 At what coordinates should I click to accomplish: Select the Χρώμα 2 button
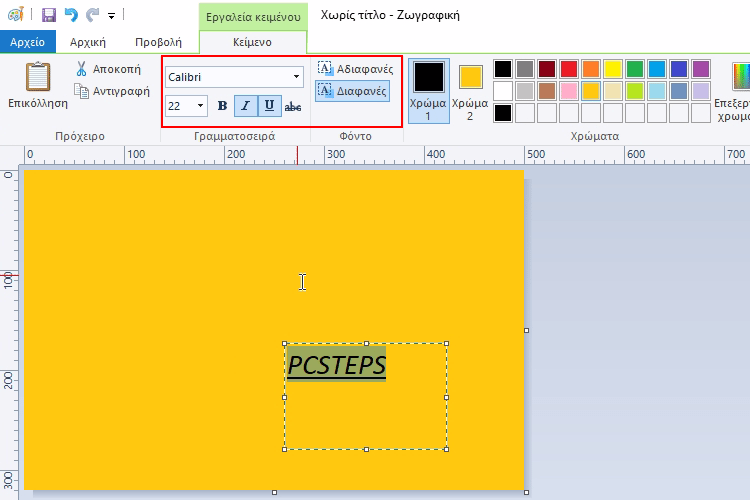(x=470, y=88)
